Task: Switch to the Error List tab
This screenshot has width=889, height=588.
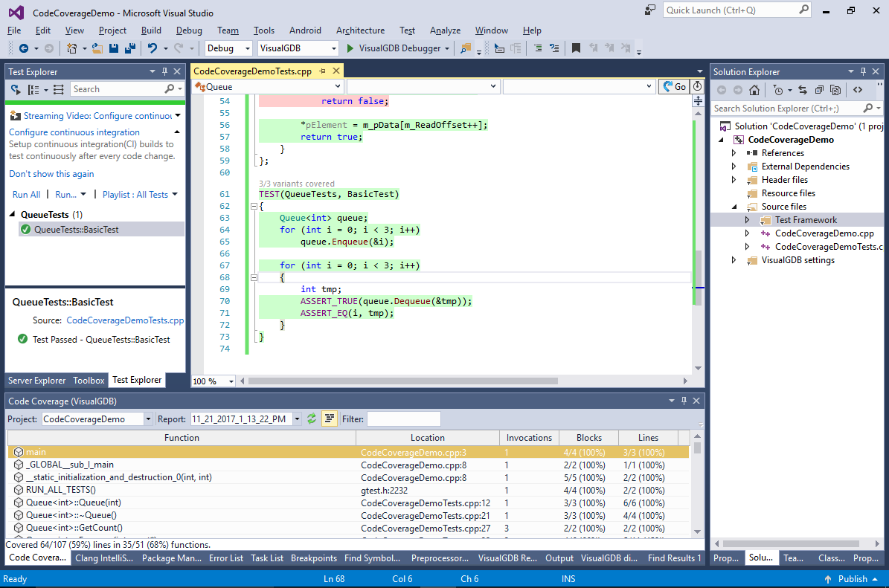Action: (x=225, y=558)
